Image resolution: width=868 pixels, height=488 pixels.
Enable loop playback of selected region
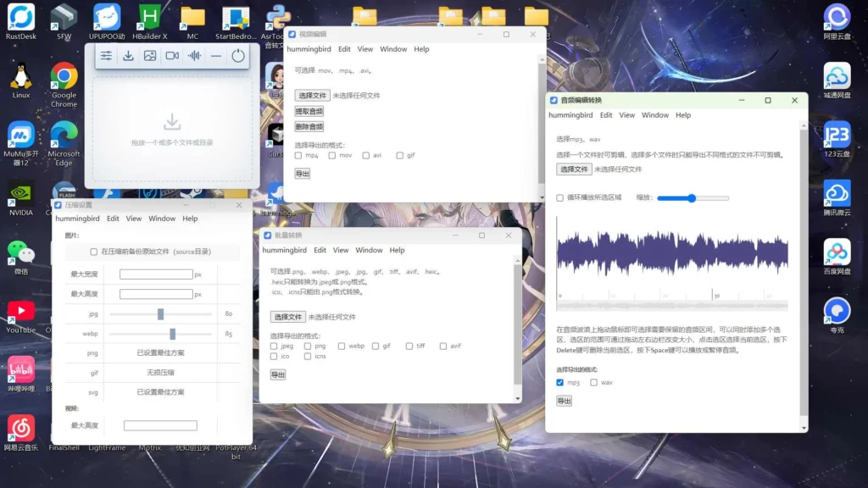pos(560,197)
